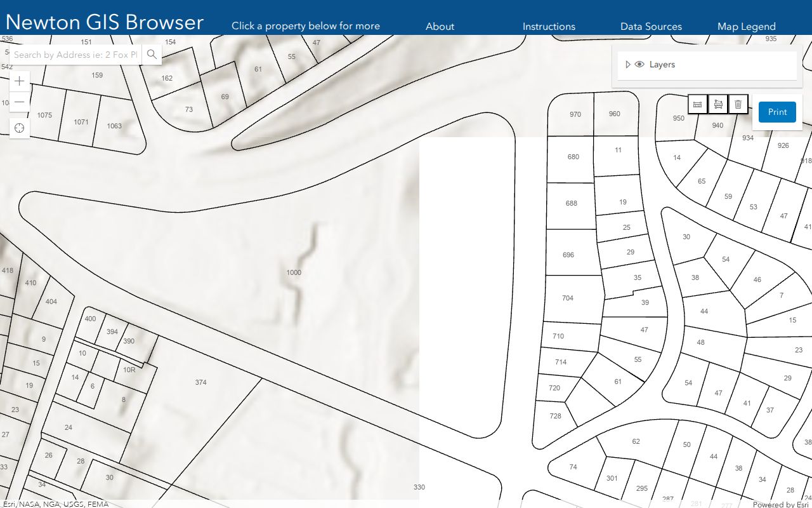This screenshot has width=812, height=508.
Task: Zoom in with the plus button
Action: click(x=20, y=81)
